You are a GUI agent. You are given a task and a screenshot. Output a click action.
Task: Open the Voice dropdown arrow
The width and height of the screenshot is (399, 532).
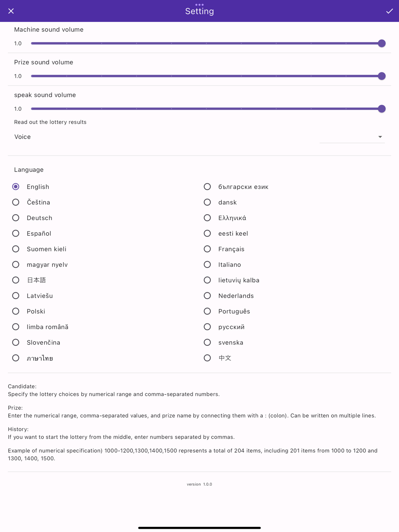pyautogui.click(x=380, y=137)
